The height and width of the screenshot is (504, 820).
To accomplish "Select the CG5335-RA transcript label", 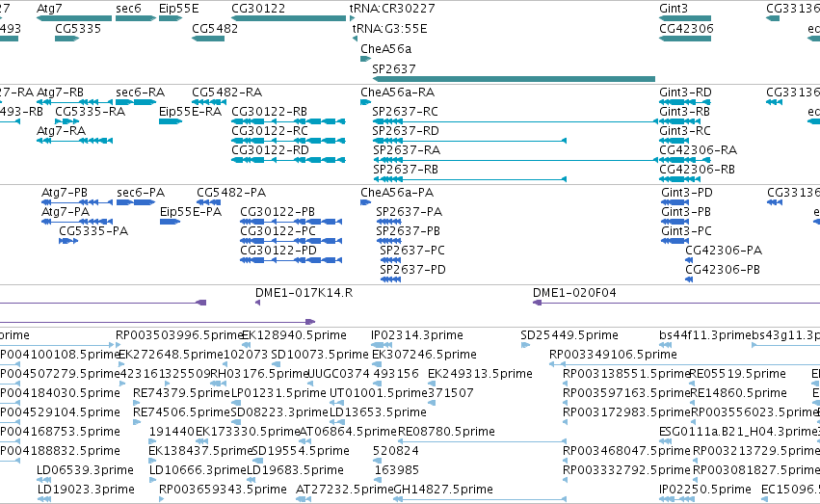I will tap(90, 112).
